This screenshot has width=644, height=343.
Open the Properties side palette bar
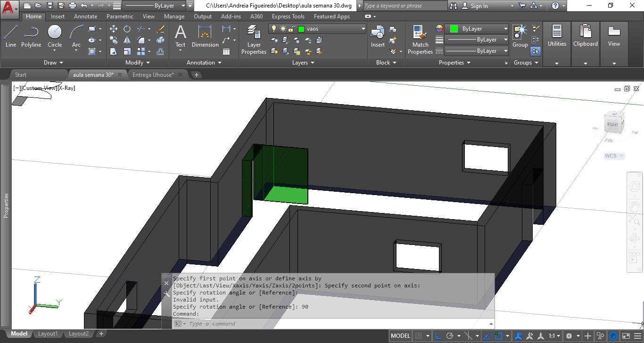point(6,205)
